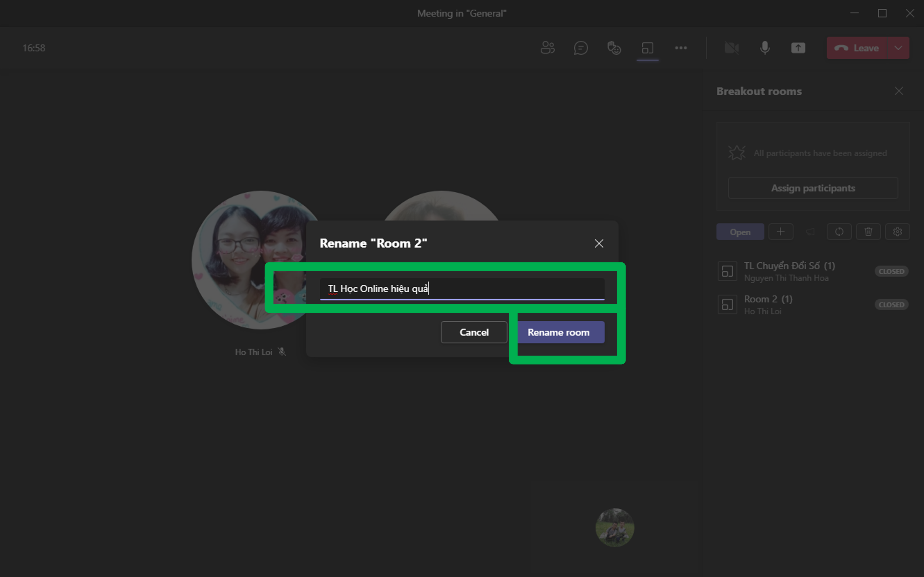Click the Rename room button
The width and height of the screenshot is (924, 577).
(558, 332)
